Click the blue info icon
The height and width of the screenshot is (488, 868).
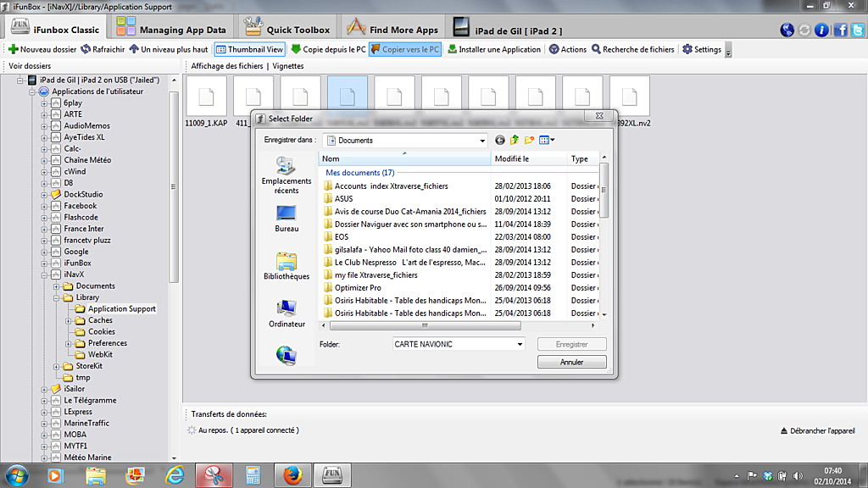point(821,30)
